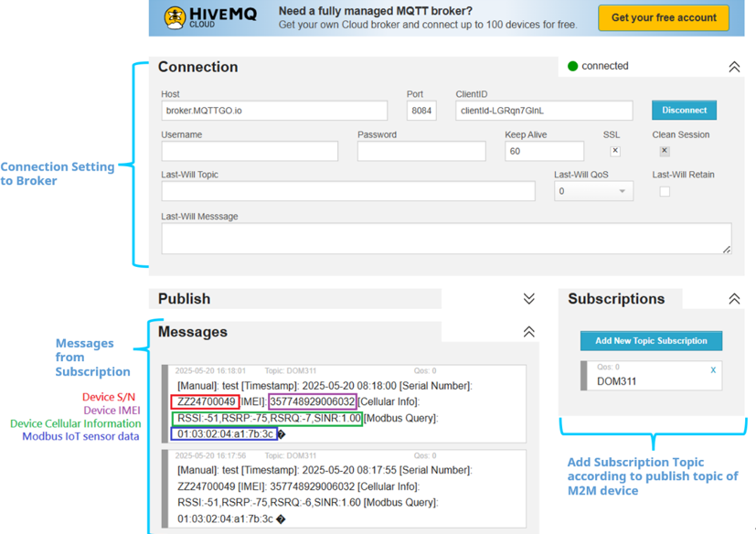Click Get your free account button
The height and width of the screenshot is (534, 756).
(664, 17)
